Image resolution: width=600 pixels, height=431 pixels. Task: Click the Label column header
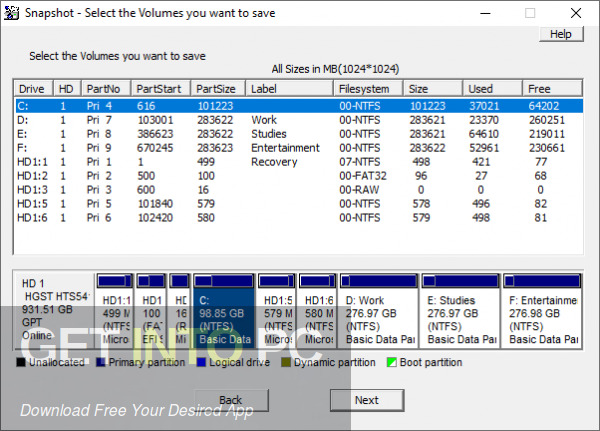point(289,89)
